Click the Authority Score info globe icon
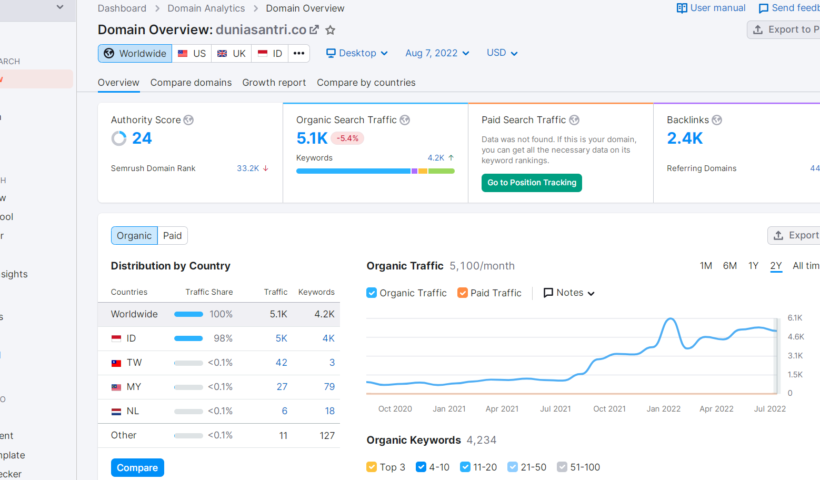The height and width of the screenshot is (480, 820). [189, 120]
